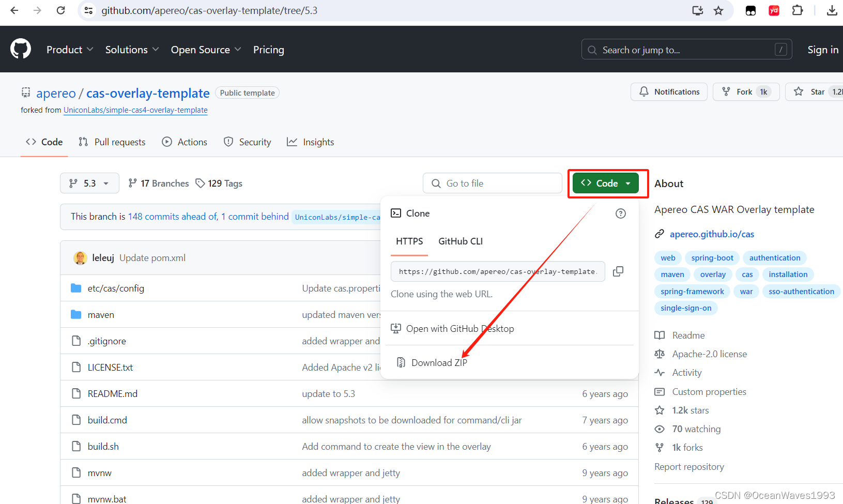The width and height of the screenshot is (843, 504).
Task: View the Apache-2.0 license link
Action: 709,354
